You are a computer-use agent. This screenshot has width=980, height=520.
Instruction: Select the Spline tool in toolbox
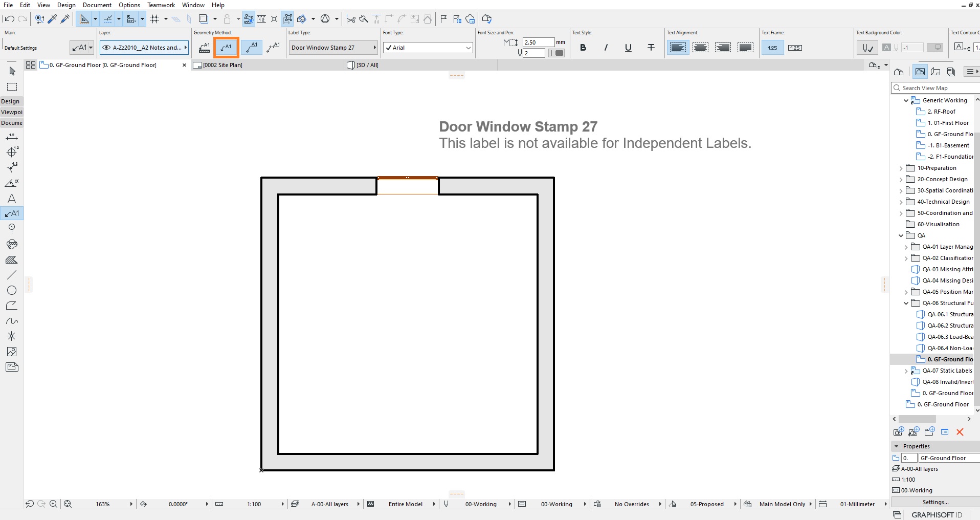tap(12, 321)
